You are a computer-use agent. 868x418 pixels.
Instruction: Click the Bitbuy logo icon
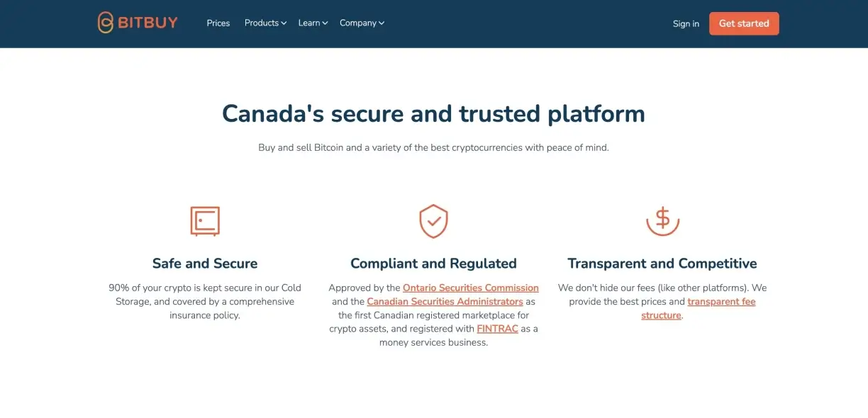105,23
